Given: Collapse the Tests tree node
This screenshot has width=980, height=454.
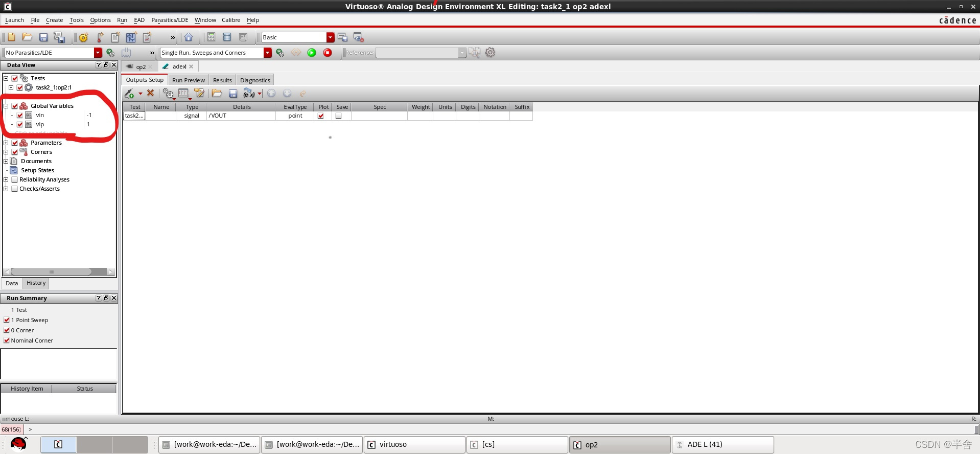Looking at the screenshot, I should 6,78.
